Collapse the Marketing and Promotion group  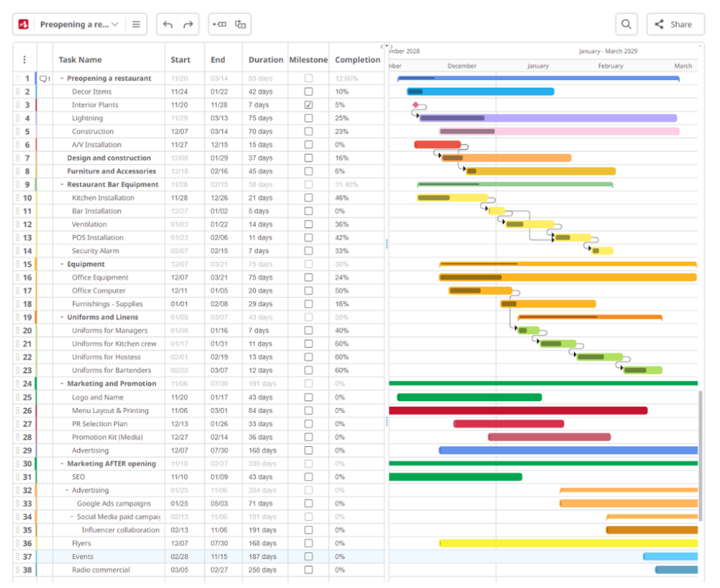tap(61, 383)
